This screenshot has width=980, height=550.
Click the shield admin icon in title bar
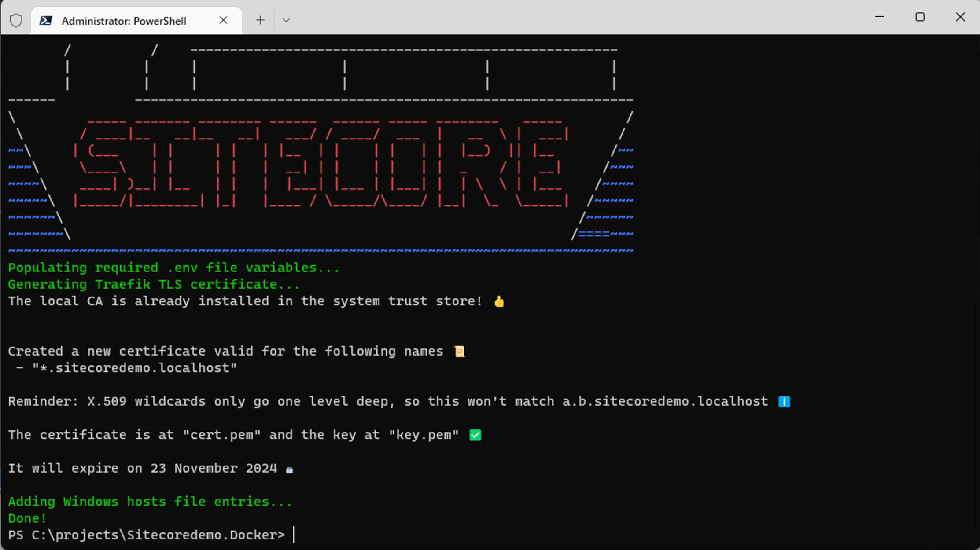tap(16, 20)
